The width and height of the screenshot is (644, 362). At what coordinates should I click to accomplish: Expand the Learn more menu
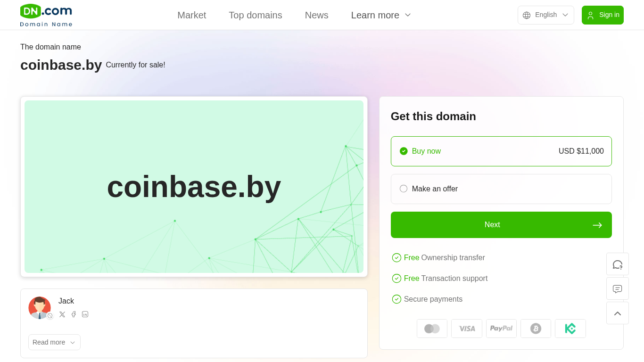point(381,15)
